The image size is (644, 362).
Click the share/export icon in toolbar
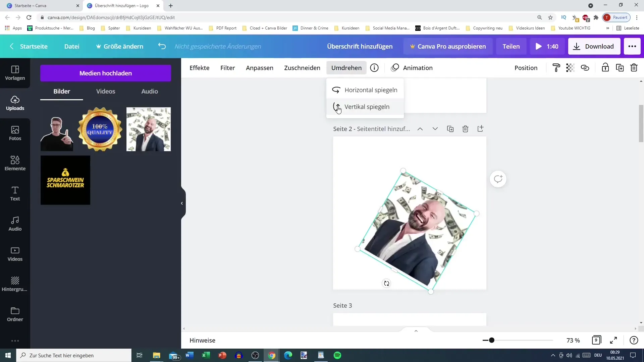point(480,129)
